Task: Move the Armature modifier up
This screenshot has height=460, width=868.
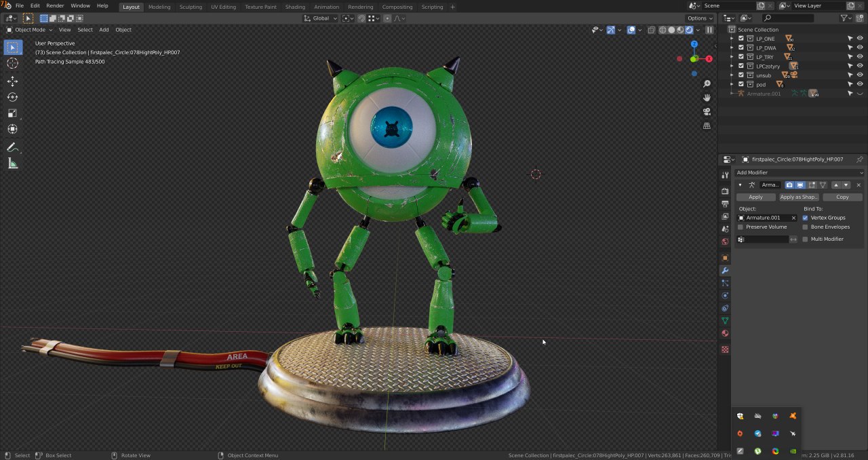Action: [836, 185]
